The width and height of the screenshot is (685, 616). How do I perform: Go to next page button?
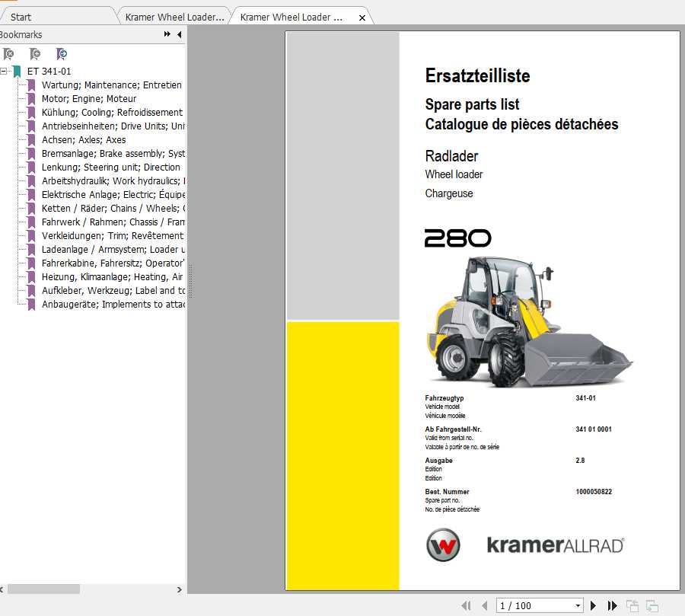pos(593,605)
